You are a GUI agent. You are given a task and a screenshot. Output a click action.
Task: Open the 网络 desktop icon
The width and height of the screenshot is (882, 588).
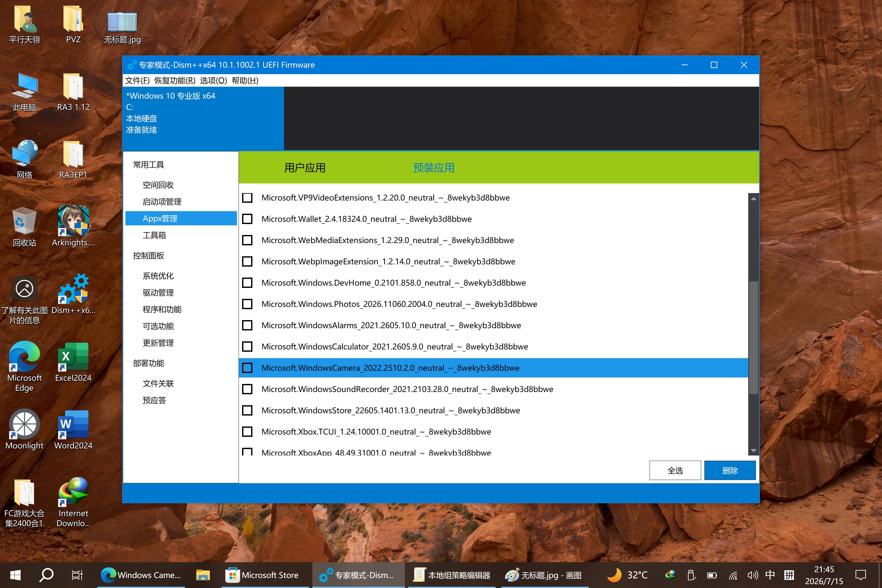click(x=24, y=159)
